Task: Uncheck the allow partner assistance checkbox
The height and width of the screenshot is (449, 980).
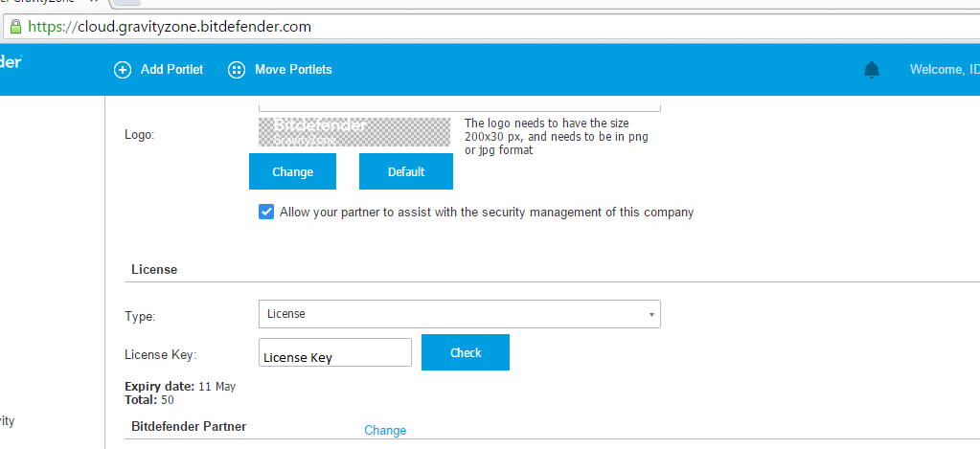Action: 266,212
